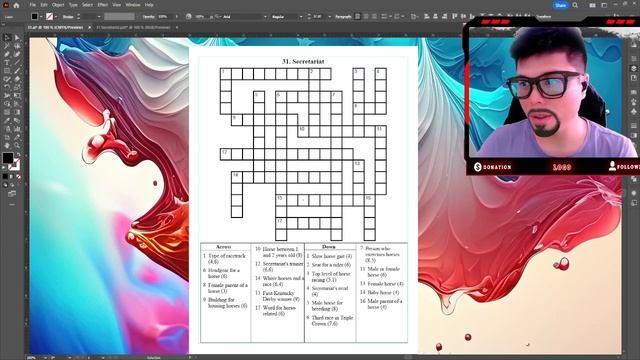640x360 pixels.
Task: Close the active document tab
Action: point(89,27)
